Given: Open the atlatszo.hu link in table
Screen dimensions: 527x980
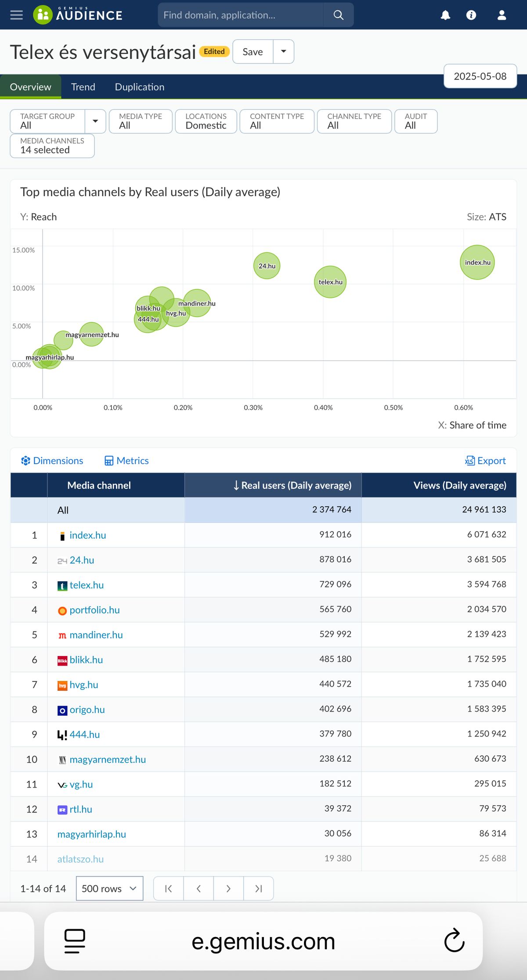Looking at the screenshot, I should coord(80,859).
